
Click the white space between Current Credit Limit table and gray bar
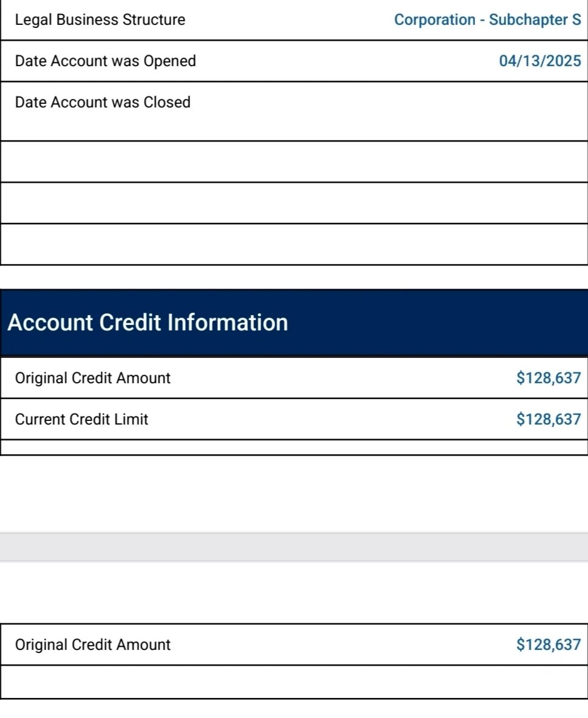click(x=294, y=494)
